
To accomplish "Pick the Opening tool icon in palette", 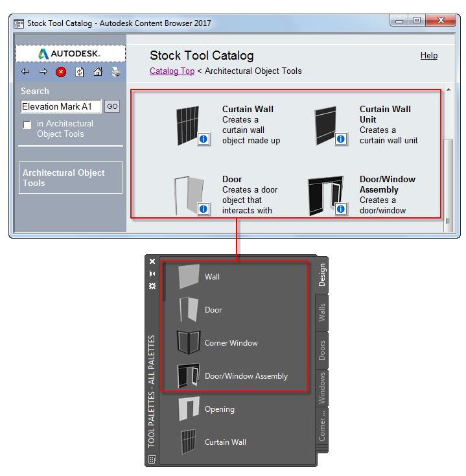I will pyautogui.click(x=189, y=409).
